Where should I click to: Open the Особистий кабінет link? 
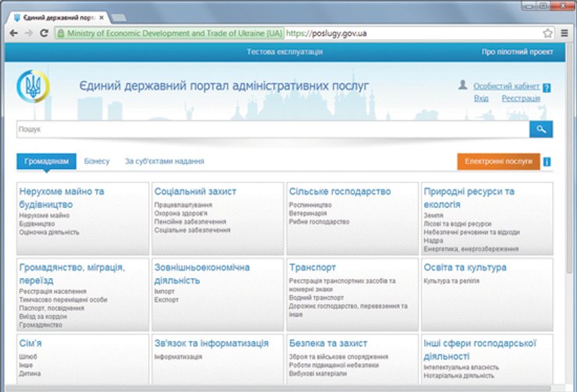point(506,87)
